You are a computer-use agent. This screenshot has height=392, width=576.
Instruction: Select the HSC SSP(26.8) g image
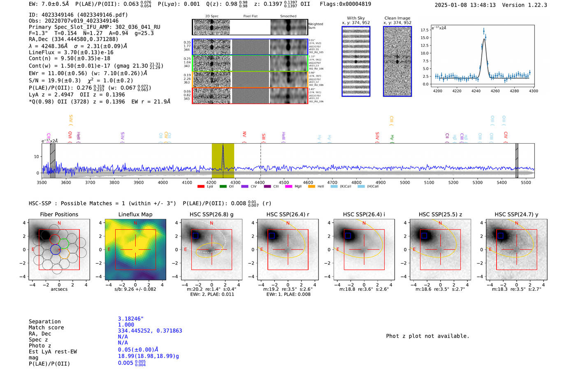(x=211, y=250)
